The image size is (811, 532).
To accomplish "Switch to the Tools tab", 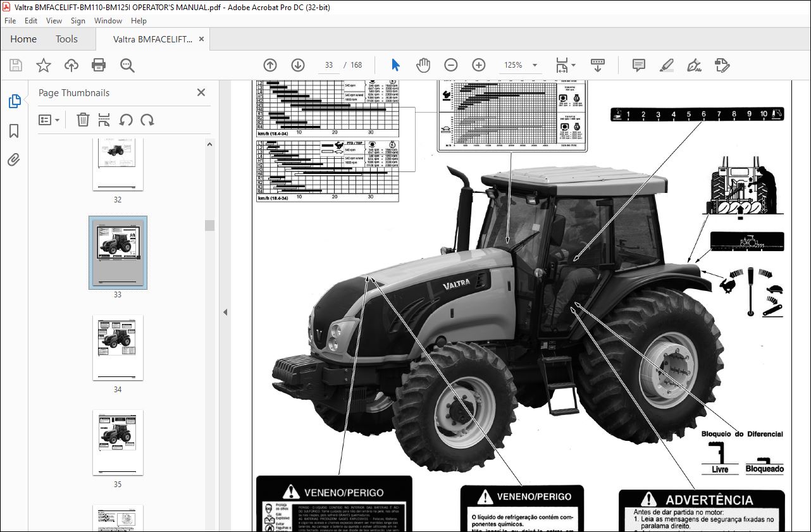I will click(x=66, y=39).
